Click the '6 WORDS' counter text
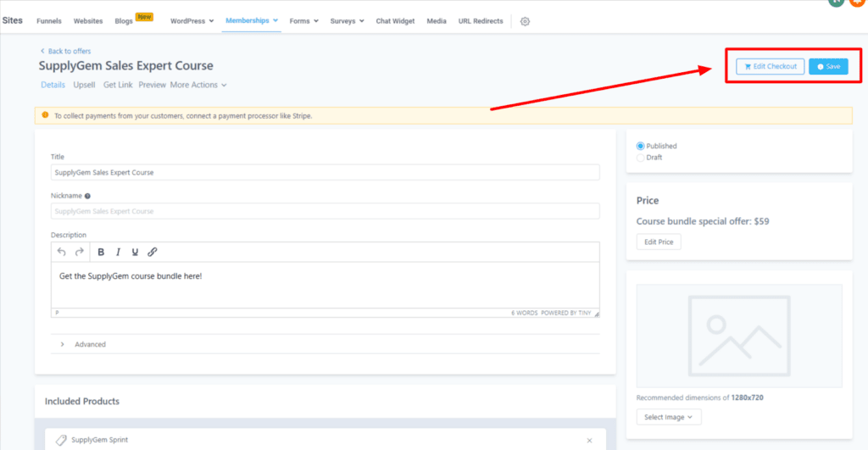The height and width of the screenshot is (450, 868). pos(524,313)
